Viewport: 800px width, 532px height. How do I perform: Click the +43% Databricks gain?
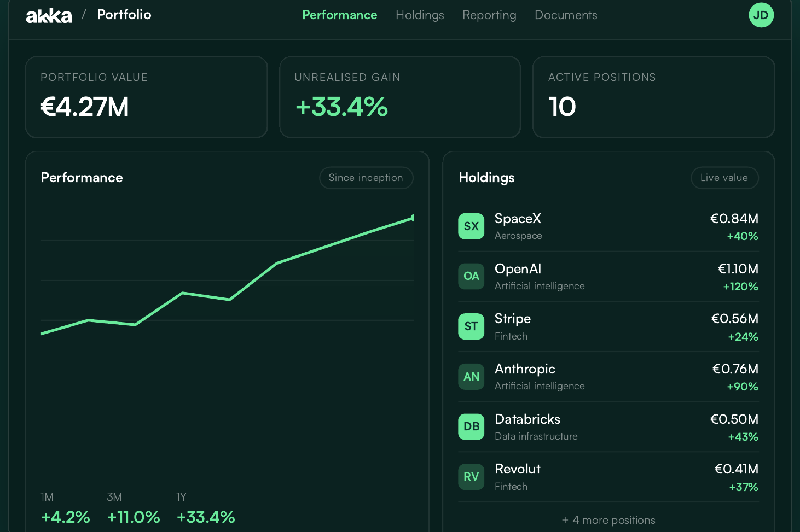(743, 437)
